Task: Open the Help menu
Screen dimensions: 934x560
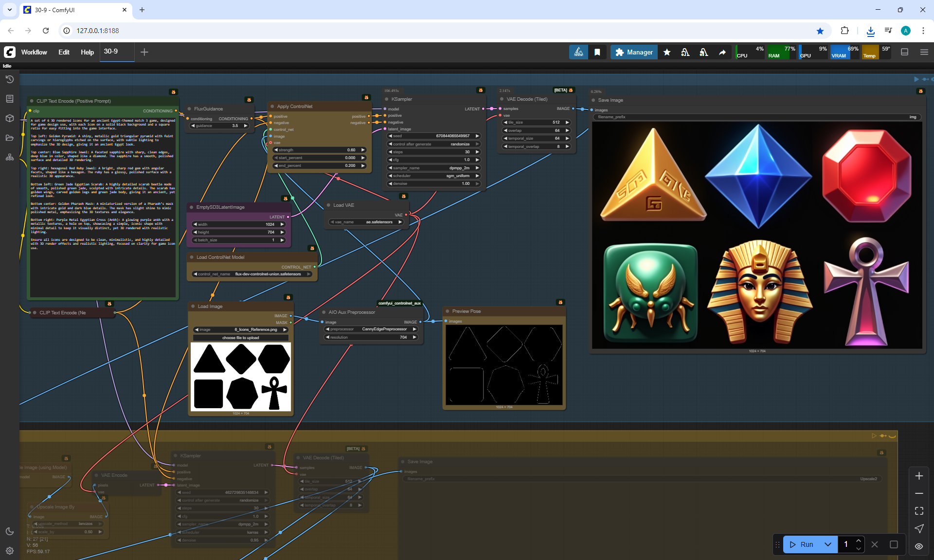Action: tap(87, 52)
